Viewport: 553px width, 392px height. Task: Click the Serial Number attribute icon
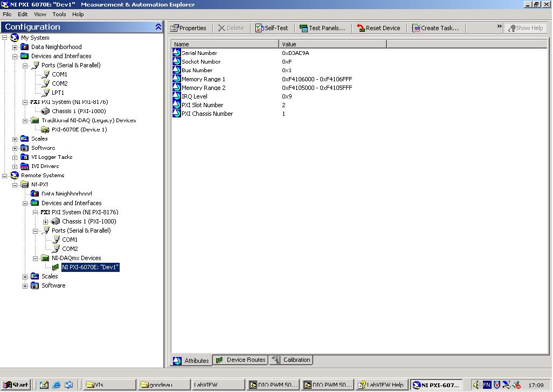(176, 53)
